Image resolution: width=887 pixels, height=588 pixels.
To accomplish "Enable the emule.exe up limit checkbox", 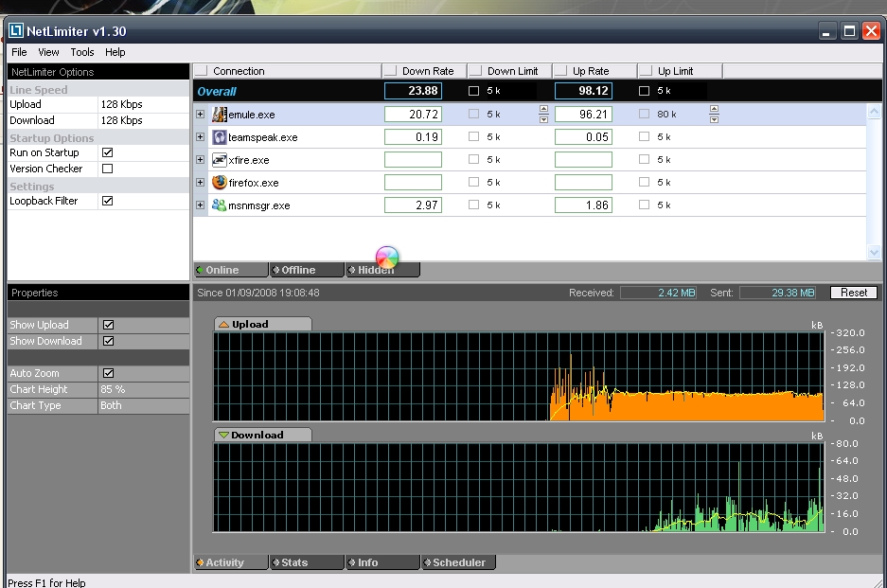I will click(x=645, y=114).
